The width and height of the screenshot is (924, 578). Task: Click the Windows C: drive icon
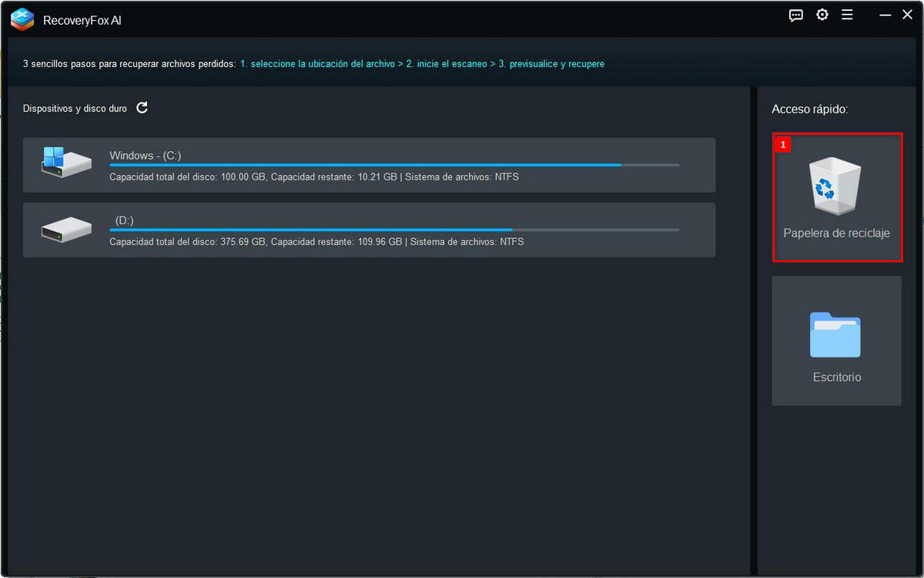65,161
